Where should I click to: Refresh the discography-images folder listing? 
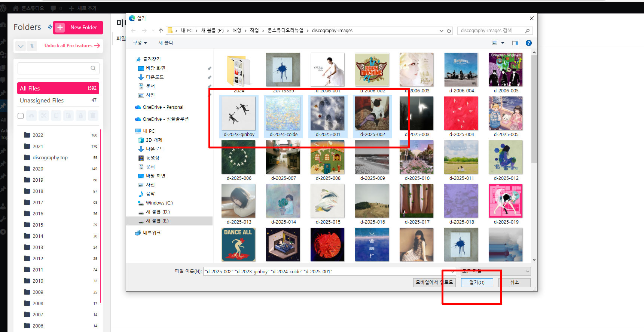449,31
